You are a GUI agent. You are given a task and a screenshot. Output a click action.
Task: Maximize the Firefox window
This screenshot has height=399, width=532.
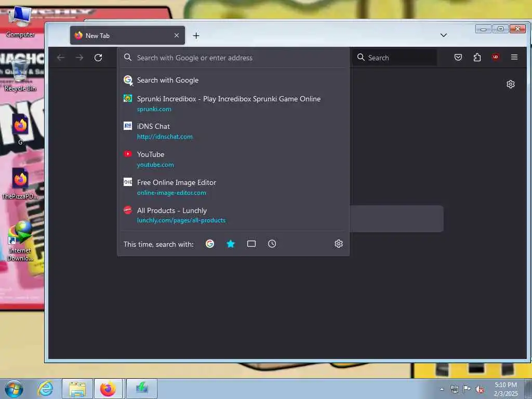[500, 29]
